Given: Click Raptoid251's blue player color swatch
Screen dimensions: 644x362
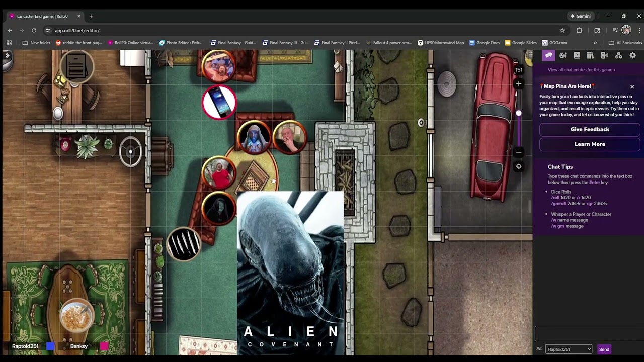Looking at the screenshot, I should coord(50,346).
